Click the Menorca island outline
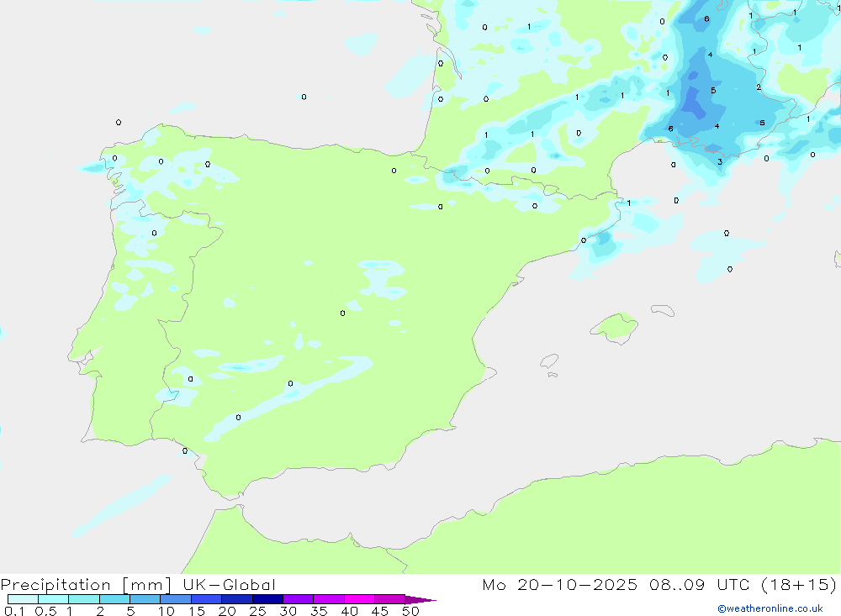 [663, 310]
